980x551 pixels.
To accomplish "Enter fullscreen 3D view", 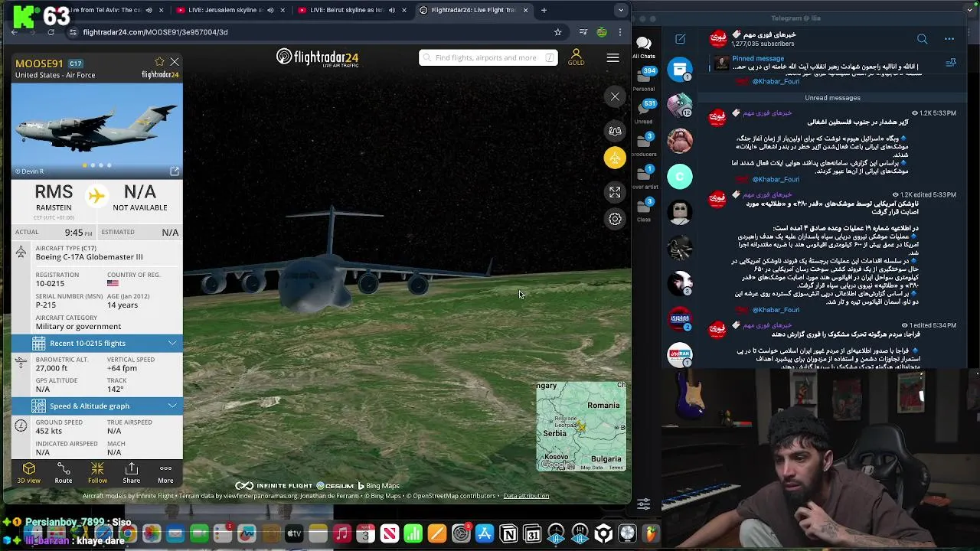I will 615,192.
